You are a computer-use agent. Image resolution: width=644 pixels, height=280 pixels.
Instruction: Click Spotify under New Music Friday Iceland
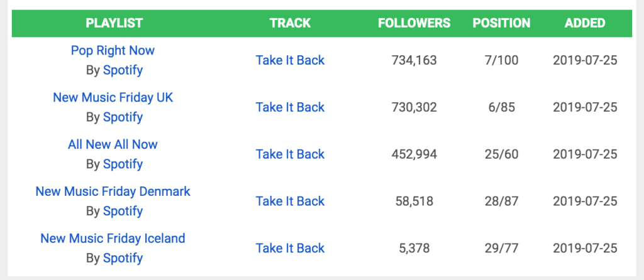[x=123, y=258]
